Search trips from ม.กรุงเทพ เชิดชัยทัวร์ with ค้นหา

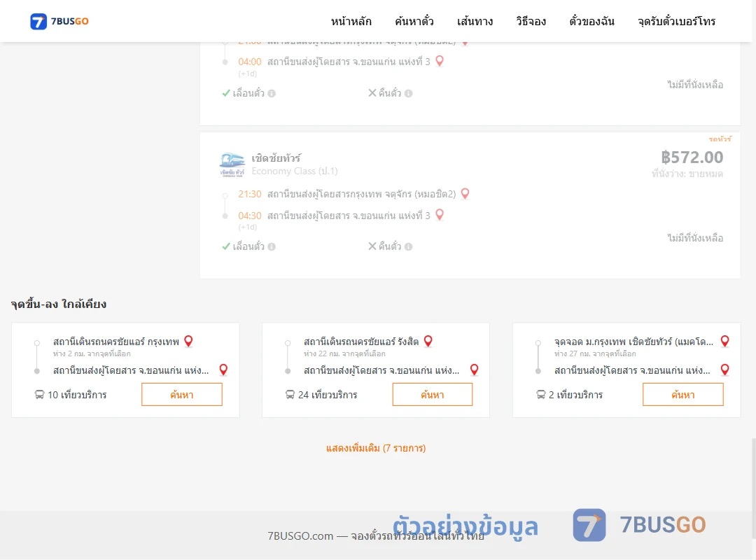point(683,395)
